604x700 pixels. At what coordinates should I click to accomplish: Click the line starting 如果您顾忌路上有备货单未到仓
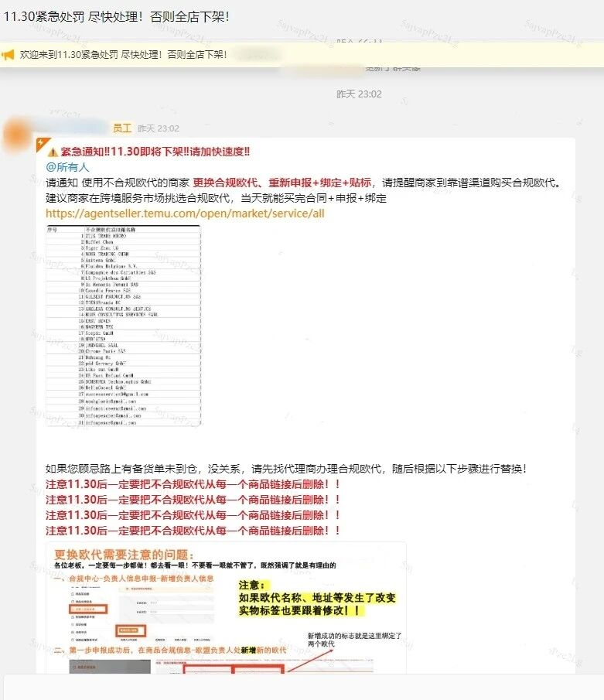coord(286,469)
